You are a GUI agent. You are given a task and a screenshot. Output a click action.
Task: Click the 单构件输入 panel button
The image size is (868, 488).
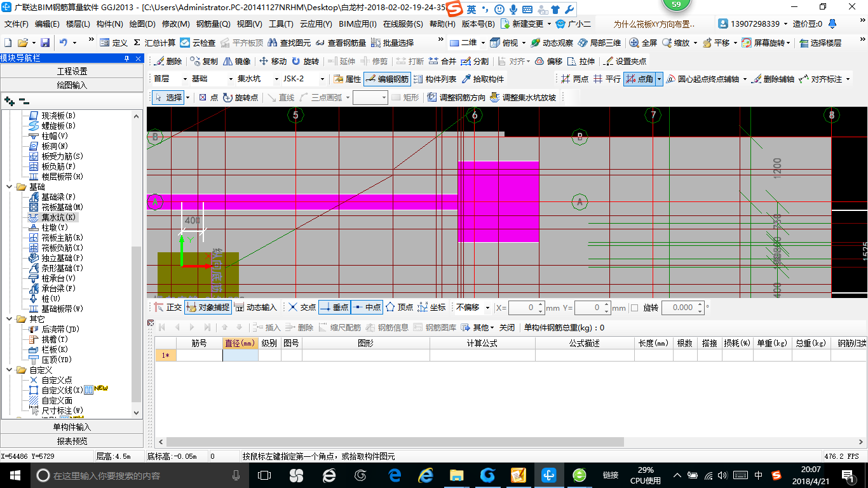click(72, 427)
